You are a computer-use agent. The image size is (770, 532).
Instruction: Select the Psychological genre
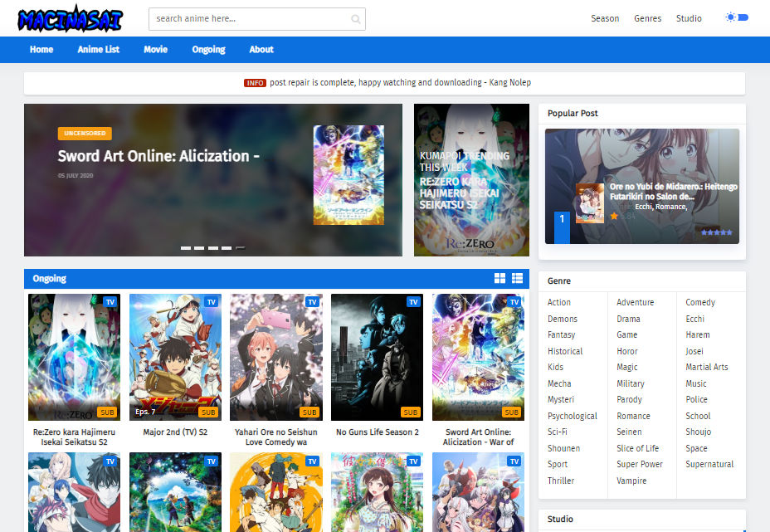point(572,416)
